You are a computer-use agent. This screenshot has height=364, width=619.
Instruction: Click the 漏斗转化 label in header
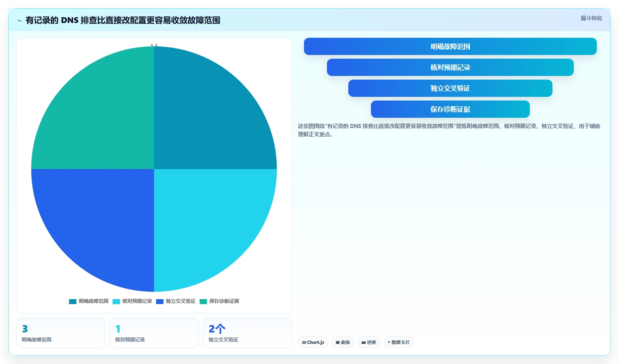pos(591,18)
